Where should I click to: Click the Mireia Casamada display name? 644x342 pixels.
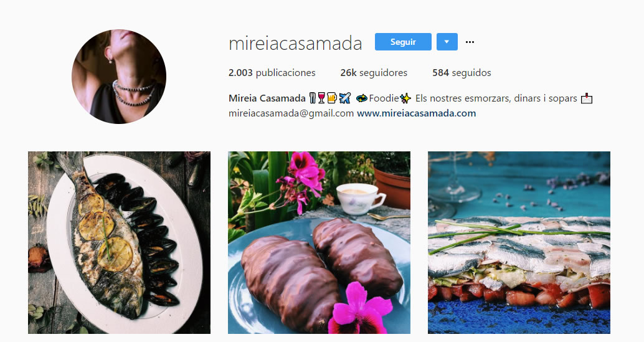pos(267,98)
